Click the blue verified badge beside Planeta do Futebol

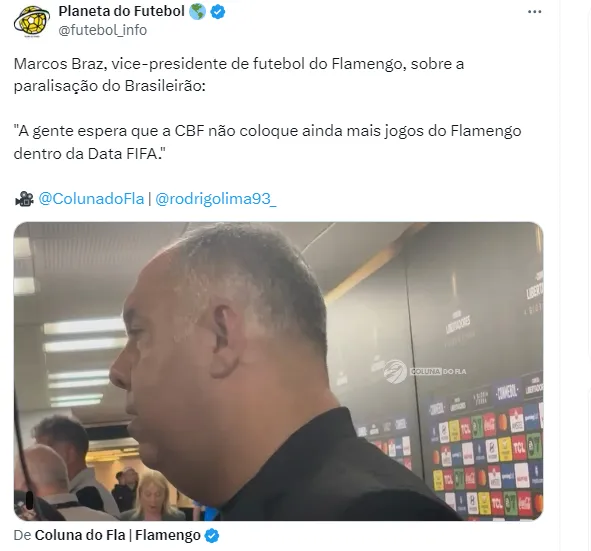[x=218, y=12]
